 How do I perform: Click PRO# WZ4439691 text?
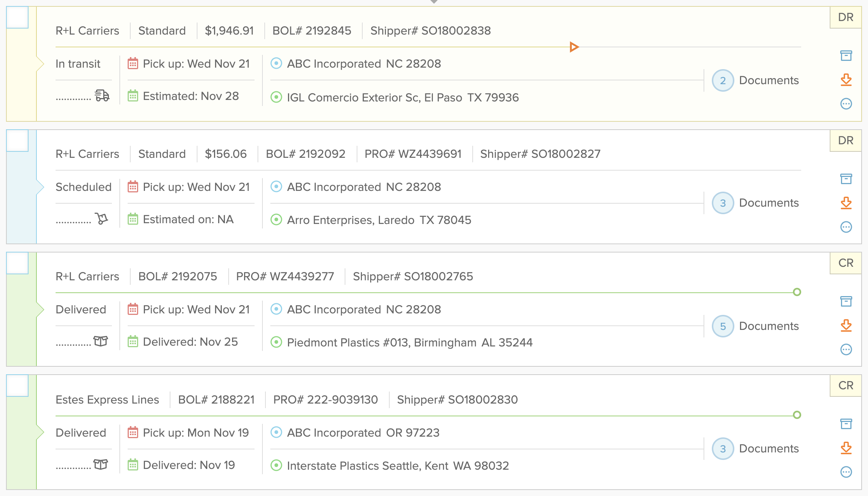tap(413, 154)
